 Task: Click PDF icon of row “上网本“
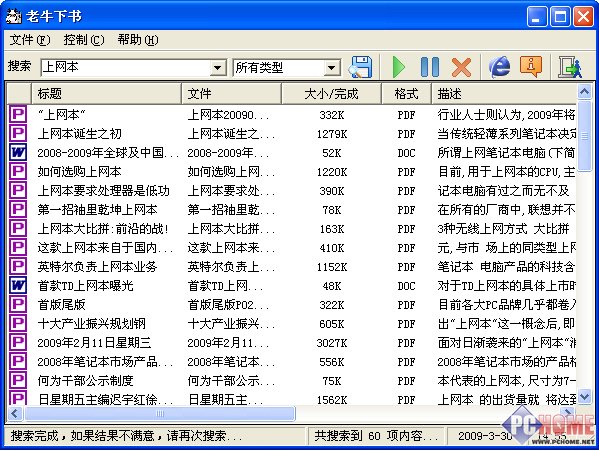(x=18, y=114)
